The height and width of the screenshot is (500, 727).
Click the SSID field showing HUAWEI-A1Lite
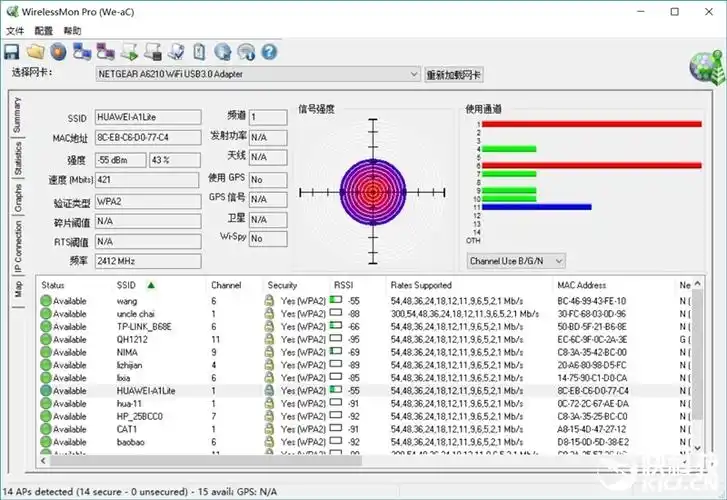pyautogui.click(x=148, y=117)
